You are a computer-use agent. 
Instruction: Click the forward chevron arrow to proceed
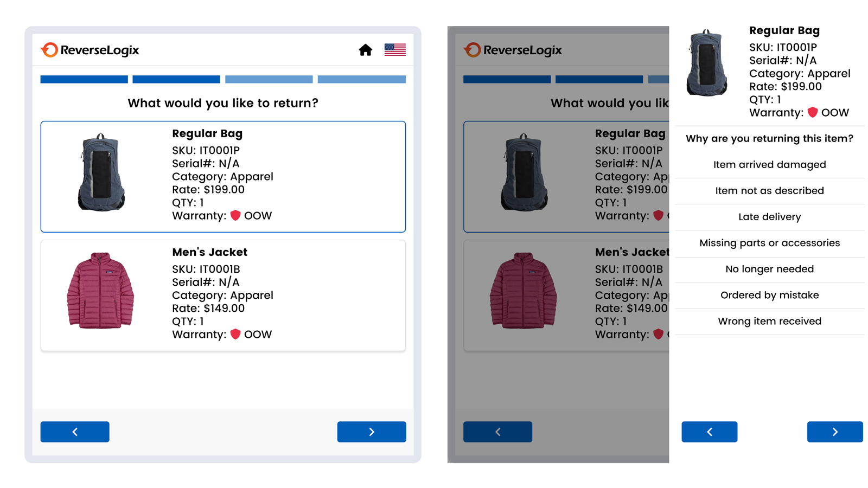pyautogui.click(x=372, y=432)
